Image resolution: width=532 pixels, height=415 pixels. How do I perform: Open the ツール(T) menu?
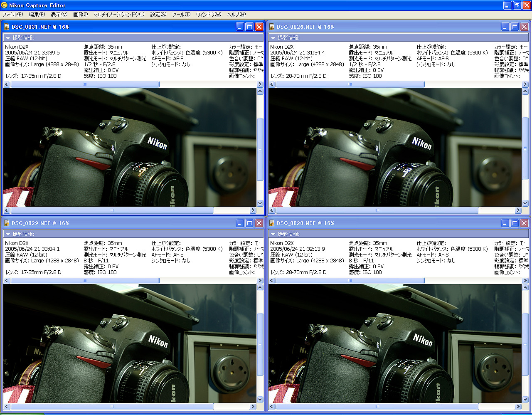[181, 15]
